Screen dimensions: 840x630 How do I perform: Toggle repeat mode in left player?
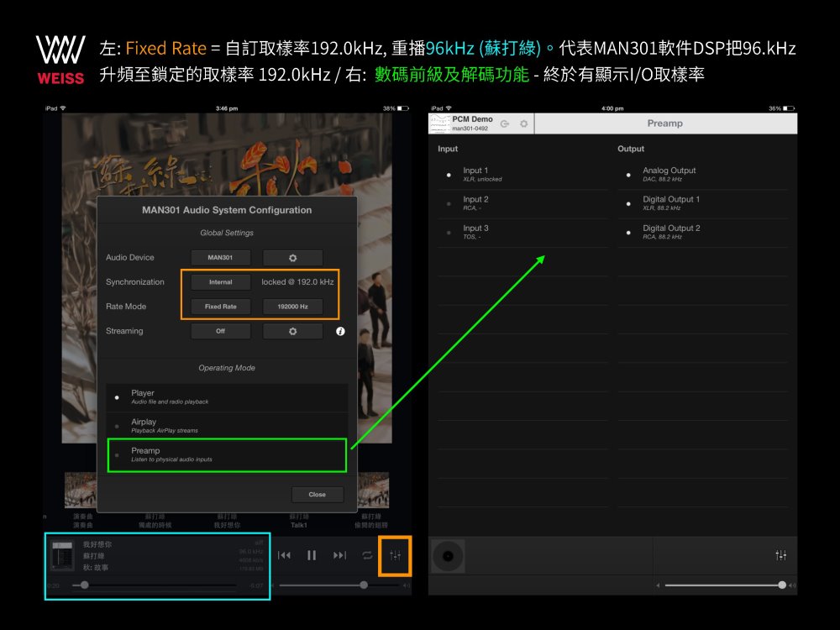[367, 555]
